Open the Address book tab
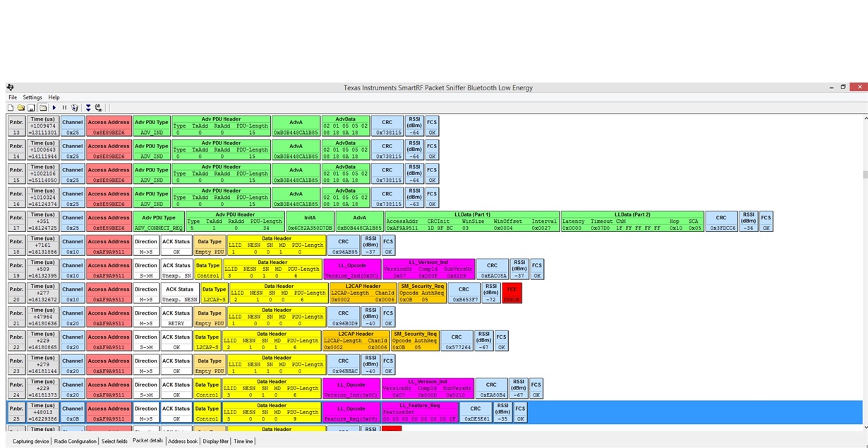This screenshot has height=448, width=868. click(x=183, y=441)
